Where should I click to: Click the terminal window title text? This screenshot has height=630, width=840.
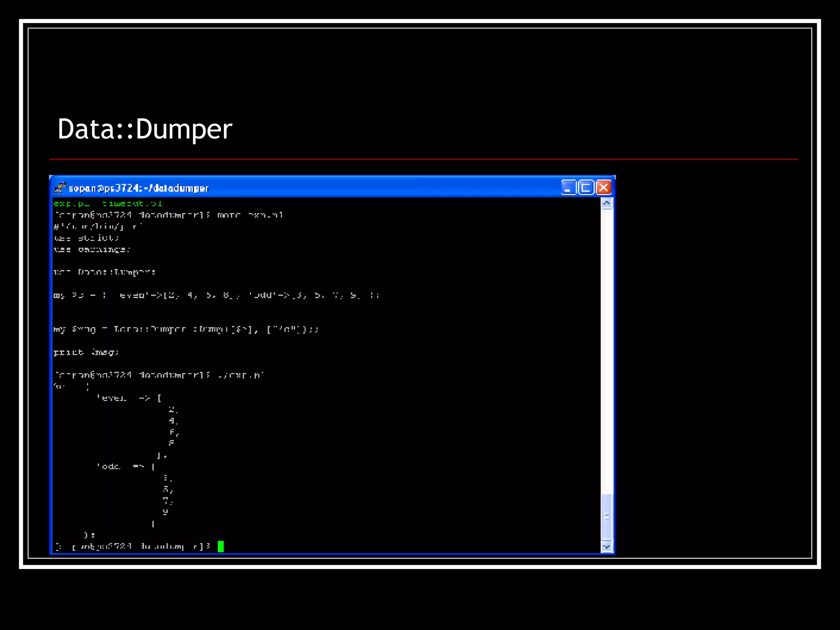[x=139, y=188]
